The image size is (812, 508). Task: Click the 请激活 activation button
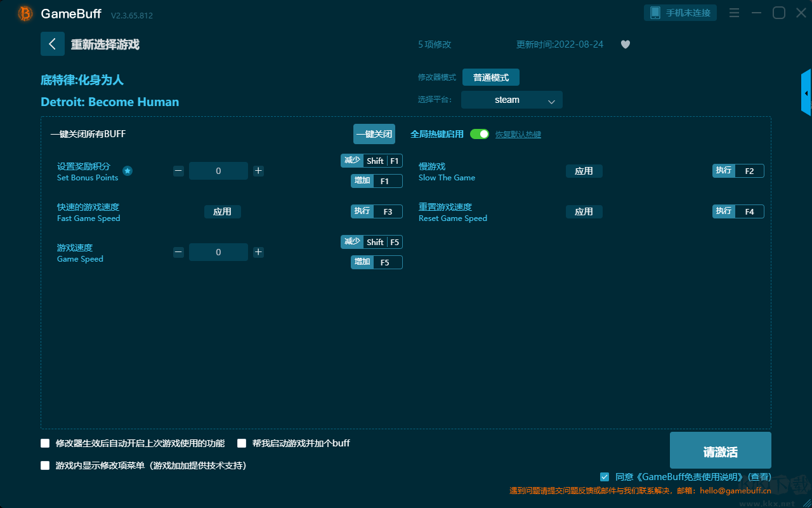[x=721, y=450]
